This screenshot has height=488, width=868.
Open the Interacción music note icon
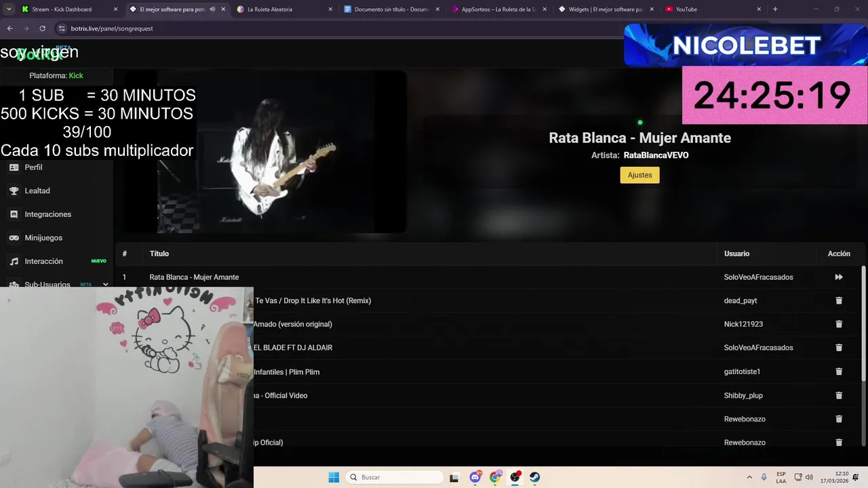coord(14,261)
